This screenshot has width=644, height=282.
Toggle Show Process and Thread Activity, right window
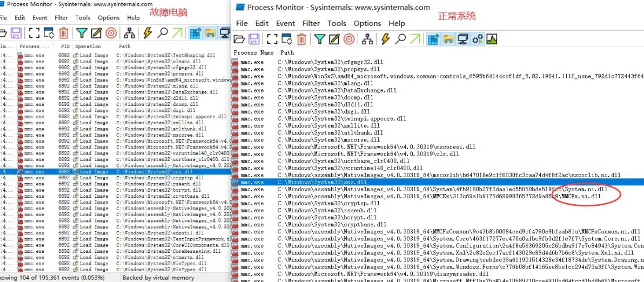tap(478, 39)
